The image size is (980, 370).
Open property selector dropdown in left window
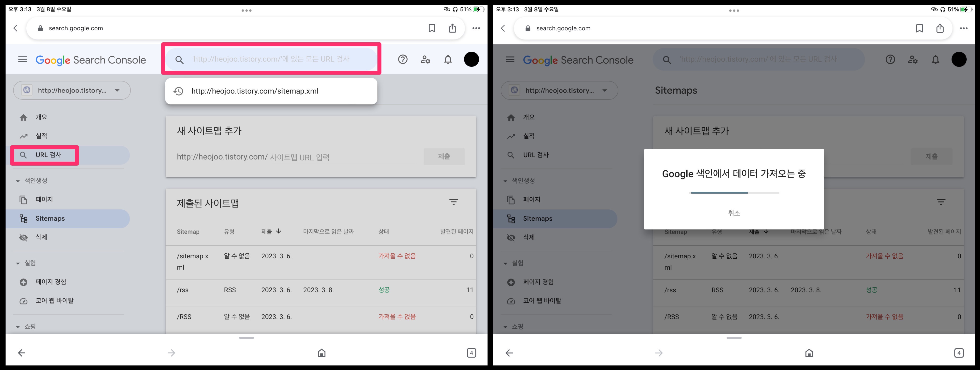click(x=72, y=90)
